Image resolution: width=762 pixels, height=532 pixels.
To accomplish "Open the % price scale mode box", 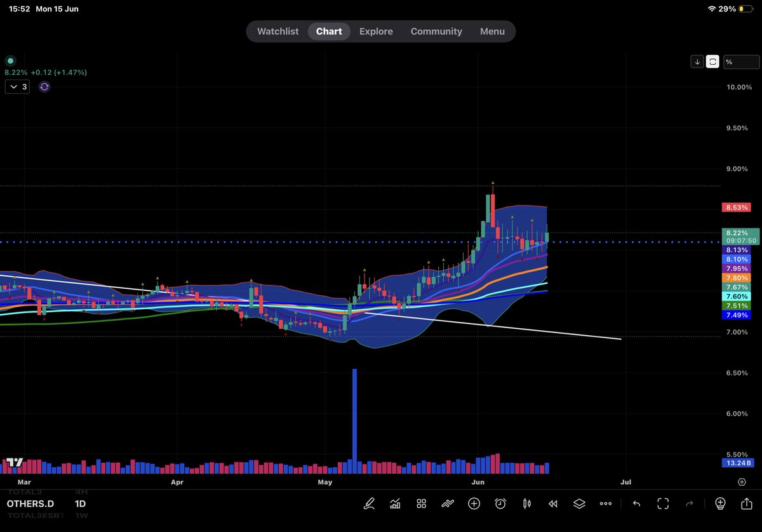I will (741, 62).
